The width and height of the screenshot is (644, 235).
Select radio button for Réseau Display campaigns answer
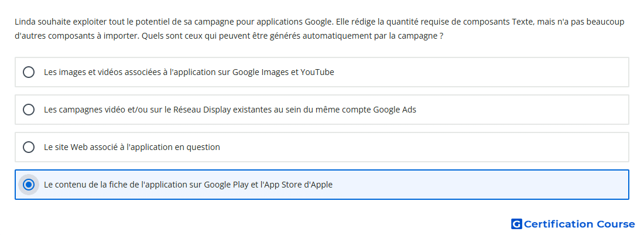click(29, 110)
